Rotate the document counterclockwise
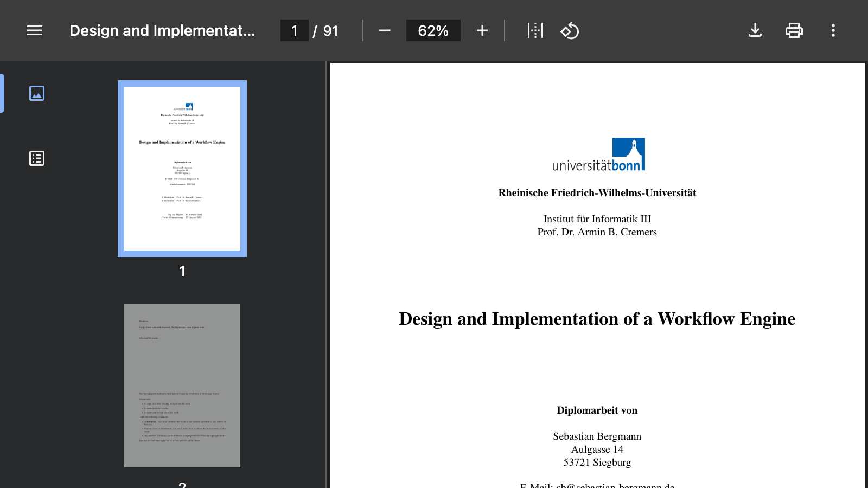868x488 pixels. [x=570, y=30]
